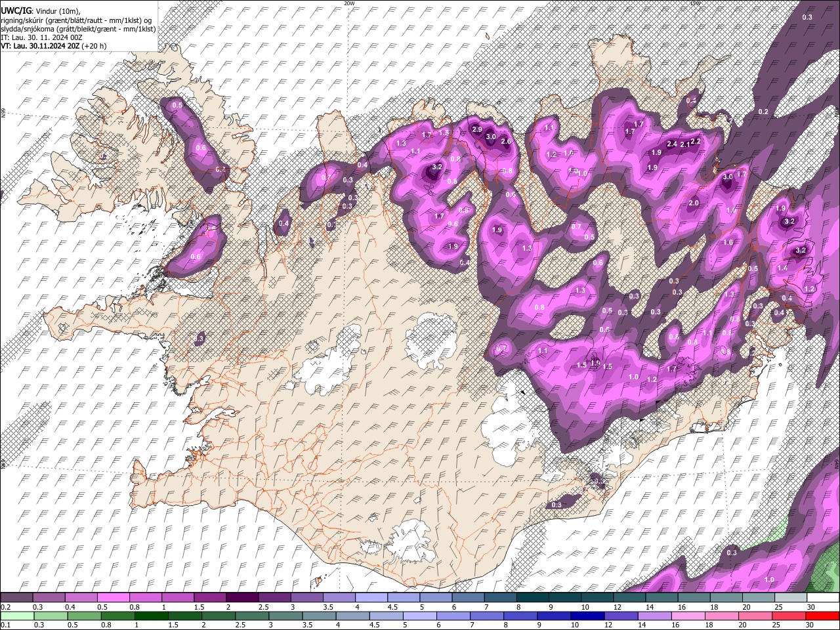Image resolution: width=840 pixels, height=630 pixels.
Task: Click the bright red 30 swatch in the rain legend
Action: point(822,616)
